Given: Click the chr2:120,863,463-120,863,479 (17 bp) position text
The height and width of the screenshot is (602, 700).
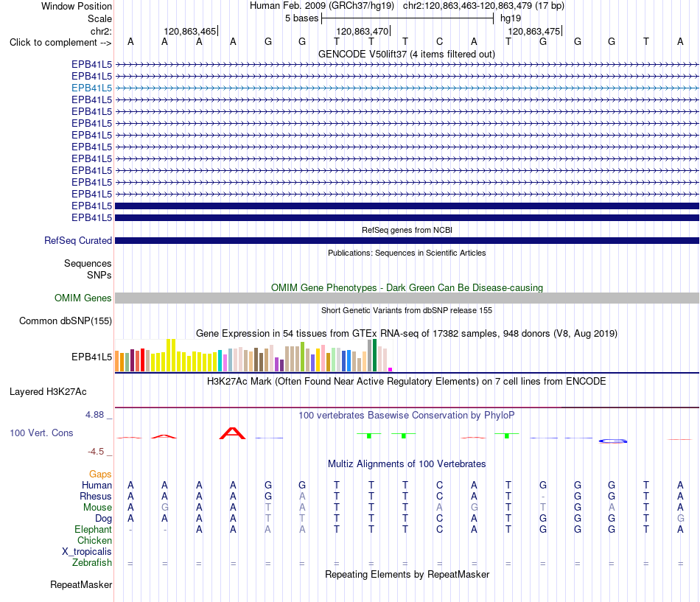Looking at the screenshot, I should click(483, 6).
